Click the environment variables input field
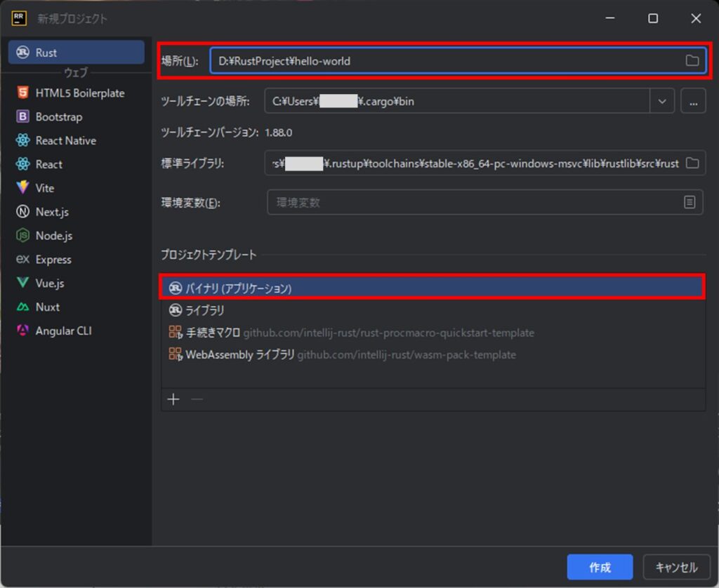 (x=484, y=202)
